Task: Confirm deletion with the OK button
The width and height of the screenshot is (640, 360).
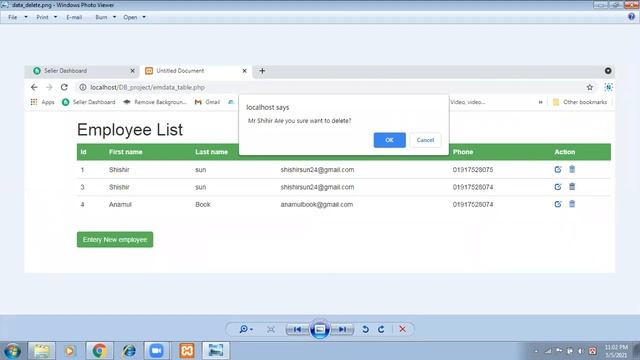Action: (389, 140)
